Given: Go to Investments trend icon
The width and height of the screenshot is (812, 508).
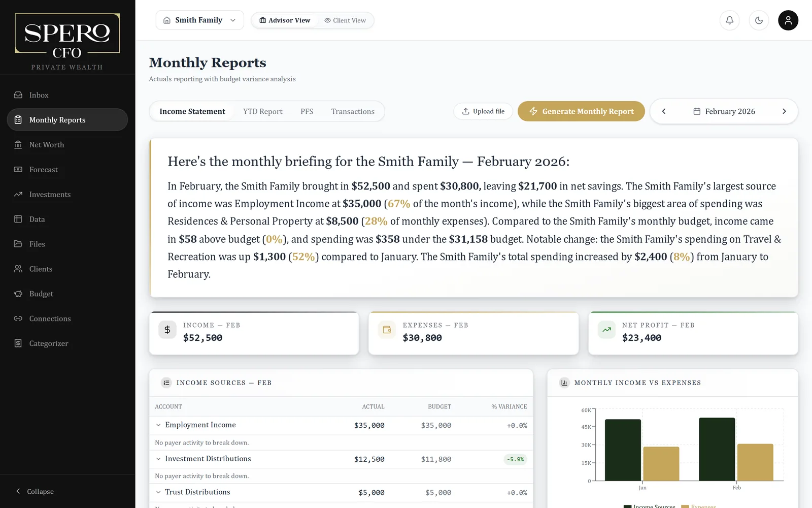Looking at the screenshot, I should [x=18, y=195].
